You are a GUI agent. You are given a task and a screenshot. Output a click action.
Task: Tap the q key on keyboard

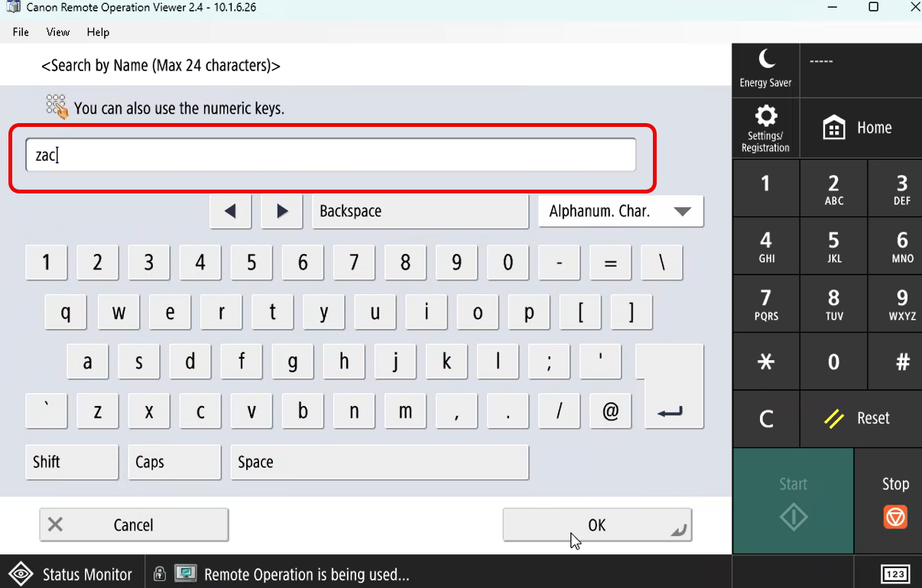click(67, 312)
